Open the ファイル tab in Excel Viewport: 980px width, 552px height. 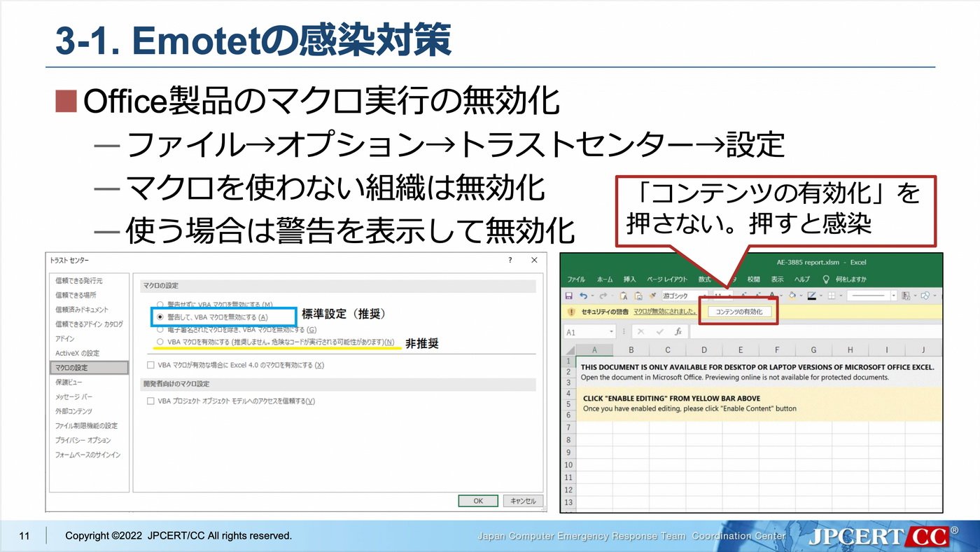click(x=576, y=279)
